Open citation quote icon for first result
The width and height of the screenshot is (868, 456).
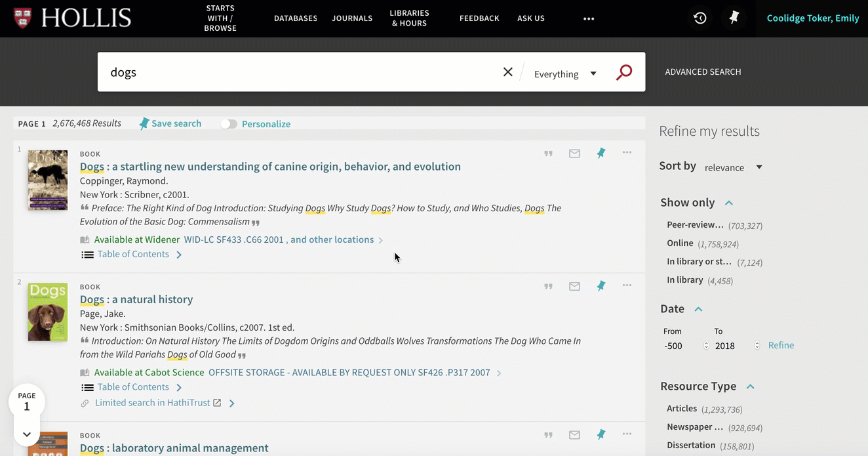tap(548, 154)
